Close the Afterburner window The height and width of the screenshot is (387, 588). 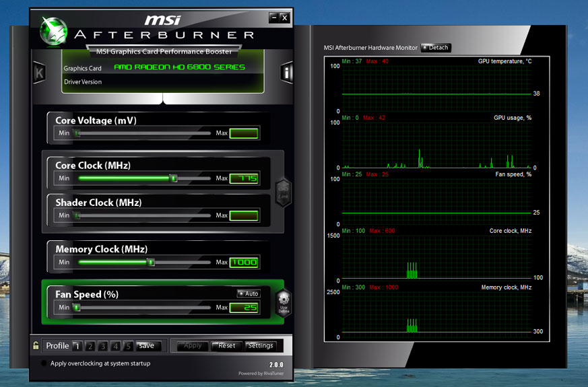click(x=285, y=17)
